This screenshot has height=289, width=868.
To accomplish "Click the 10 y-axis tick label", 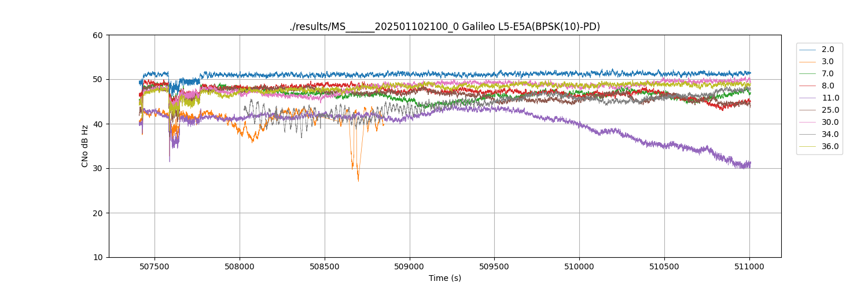I will (x=98, y=258).
